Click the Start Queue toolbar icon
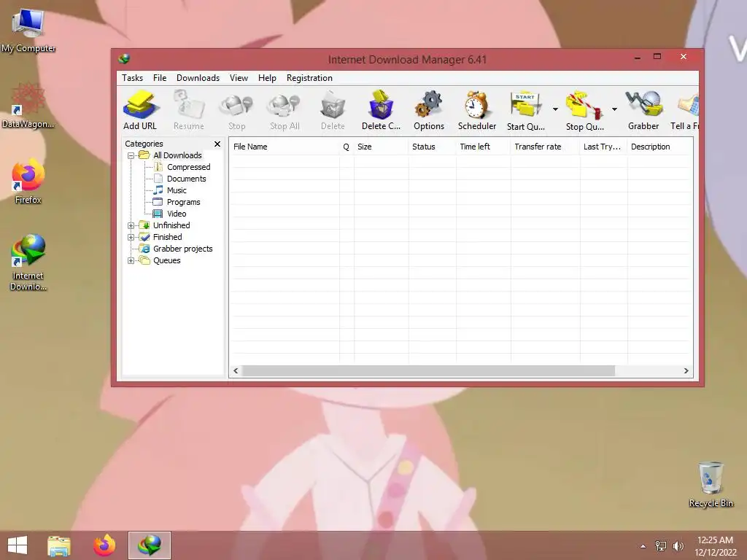The image size is (747, 560). pyautogui.click(x=525, y=111)
